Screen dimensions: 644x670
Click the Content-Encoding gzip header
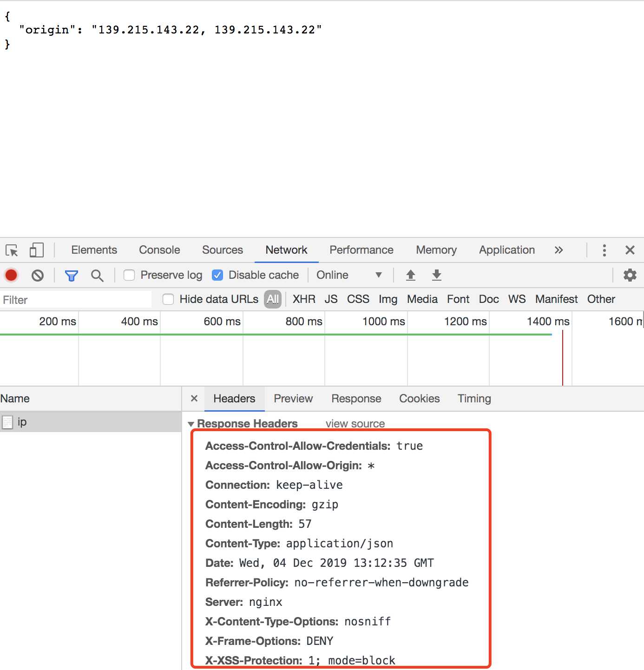(x=272, y=505)
